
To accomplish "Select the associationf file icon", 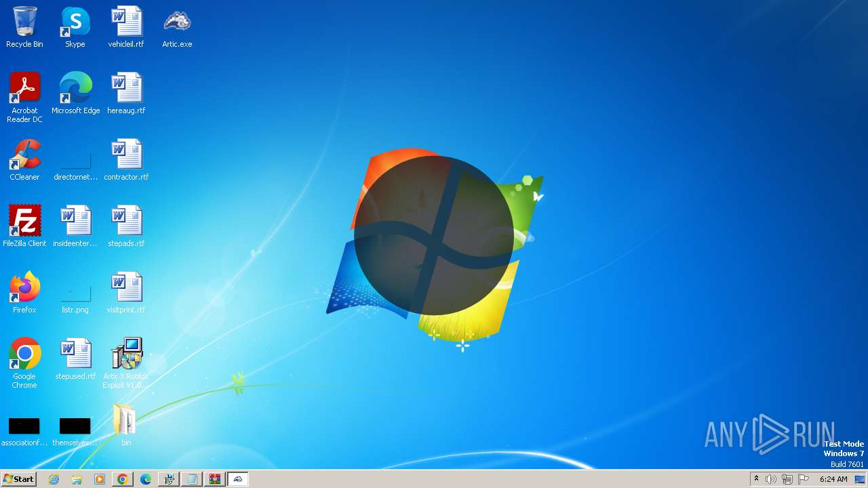I will [x=24, y=431].
